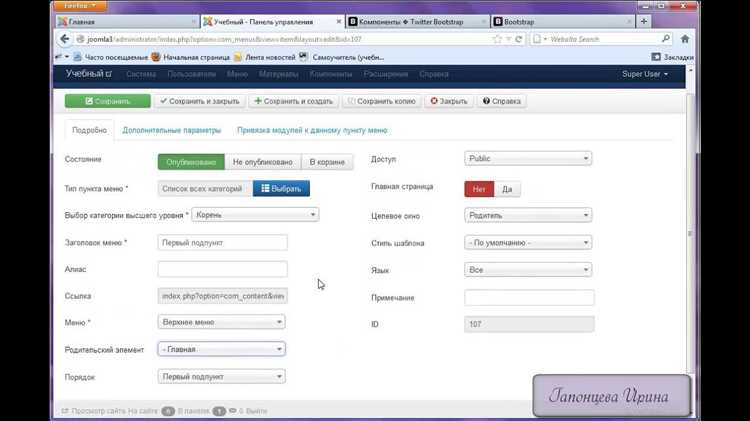
Task: Open the Меню dropdown showing Верхнее меню
Action: (221, 322)
